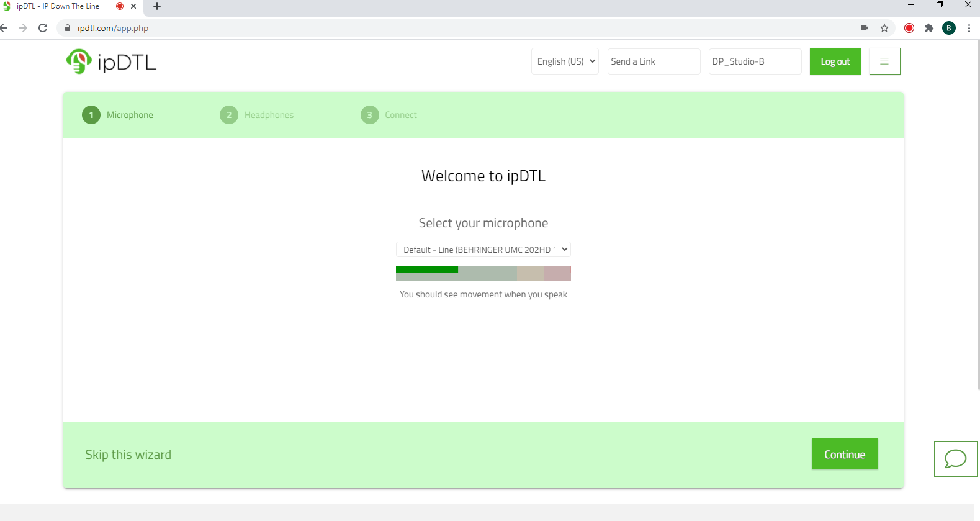Screen dimensions: 980x521
Task: Go to step 3 Connect
Action: (389, 115)
